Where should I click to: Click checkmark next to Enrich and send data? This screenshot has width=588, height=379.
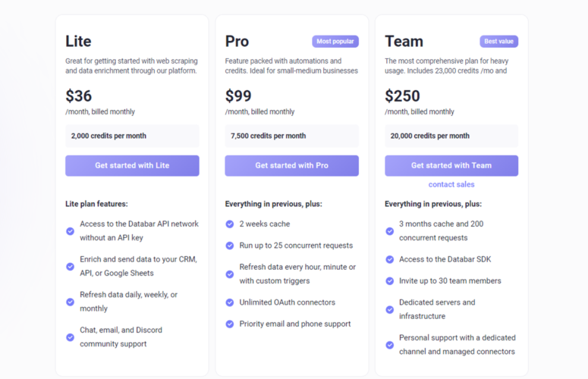[70, 266]
